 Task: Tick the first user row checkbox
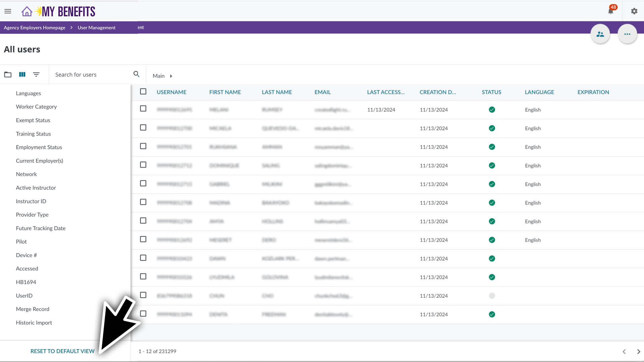143,109
